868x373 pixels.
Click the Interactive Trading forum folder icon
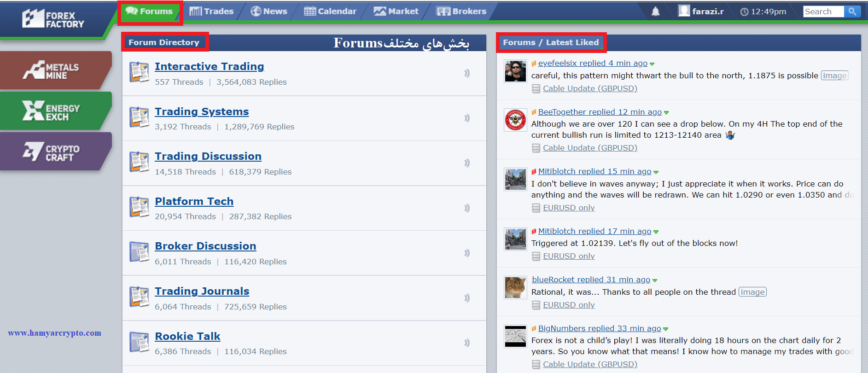pyautogui.click(x=139, y=72)
